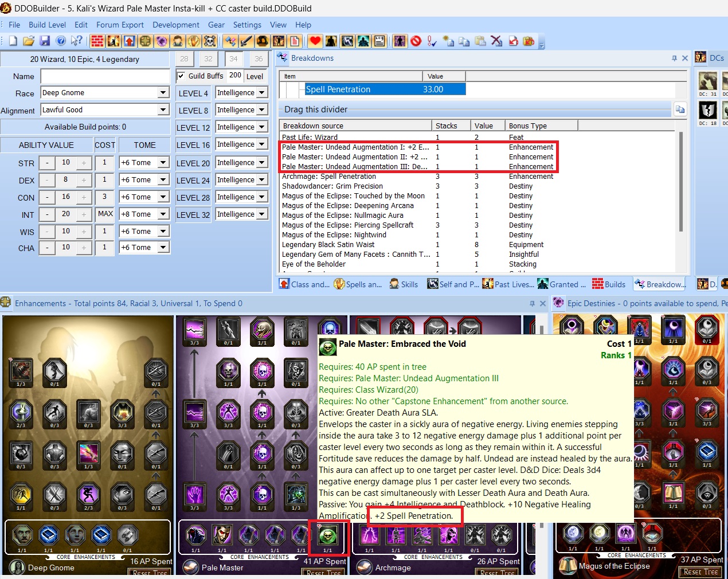This screenshot has width=728, height=579.
Task: Open the Build Level menu
Action: pyautogui.click(x=47, y=25)
